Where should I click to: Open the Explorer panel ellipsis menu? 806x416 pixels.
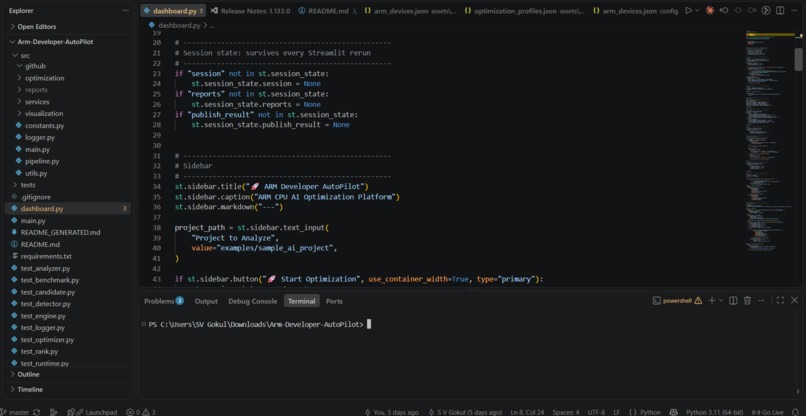pyautogui.click(x=125, y=10)
